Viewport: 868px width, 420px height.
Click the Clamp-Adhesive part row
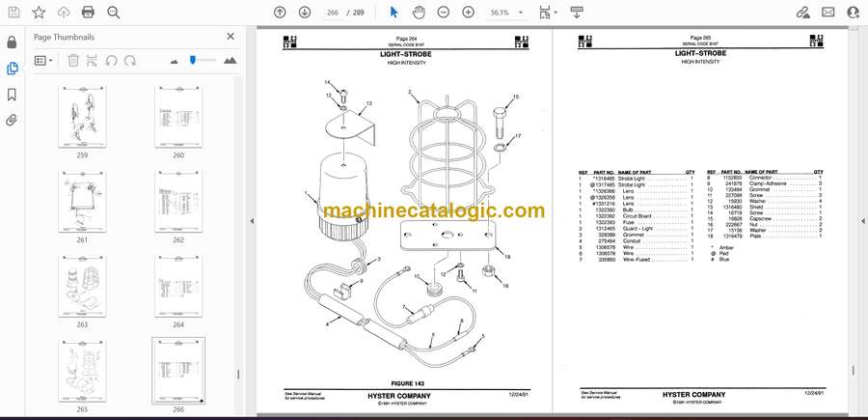(x=765, y=183)
